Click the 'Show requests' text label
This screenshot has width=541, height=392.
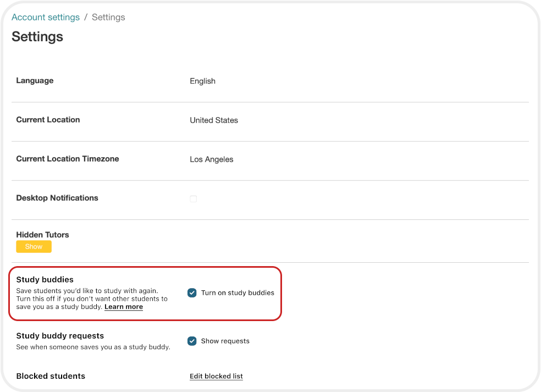pyautogui.click(x=225, y=341)
